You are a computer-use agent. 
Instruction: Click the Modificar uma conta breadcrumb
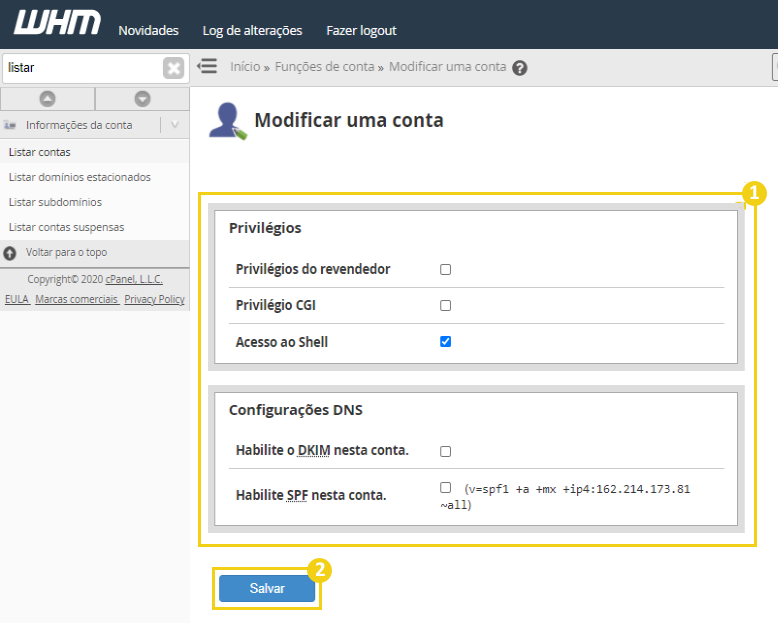(x=448, y=67)
